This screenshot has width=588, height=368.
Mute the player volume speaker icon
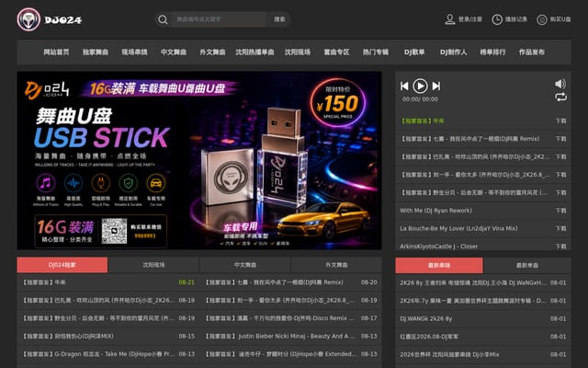[x=560, y=84]
